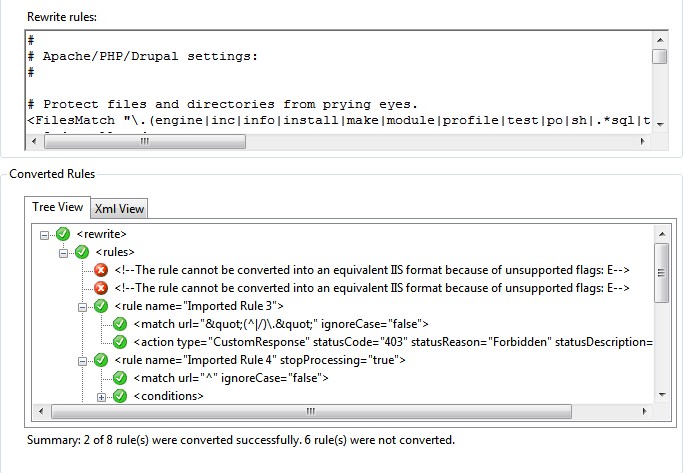Viewport: 683px width, 473px height.
Task: Select first unsupported flags comment line
Action: 371,270
